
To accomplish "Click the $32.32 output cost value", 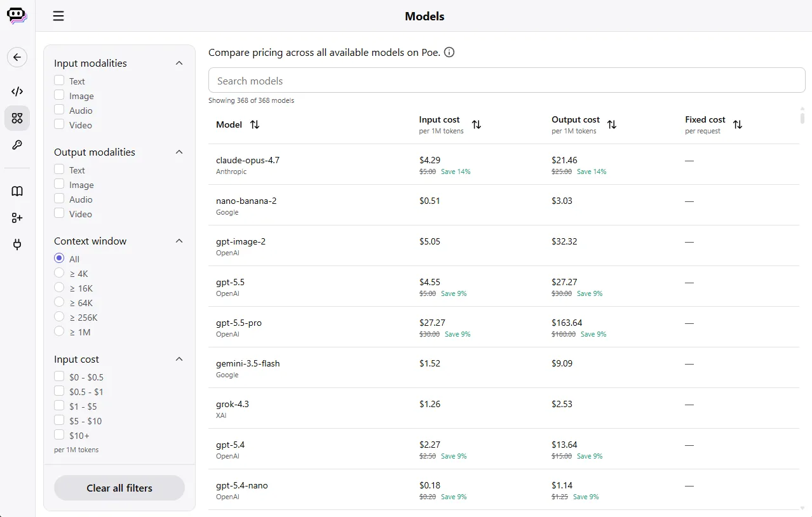I will (x=564, y=241).
